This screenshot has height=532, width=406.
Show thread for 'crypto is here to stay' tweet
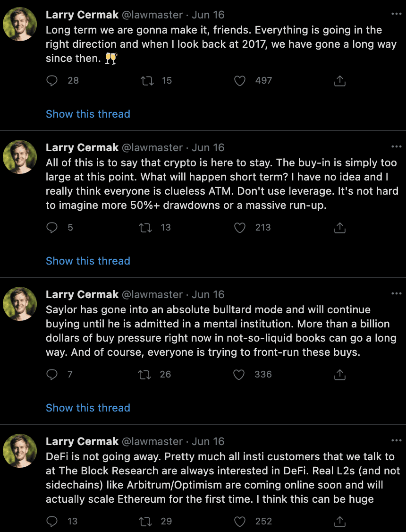point(88,261)
